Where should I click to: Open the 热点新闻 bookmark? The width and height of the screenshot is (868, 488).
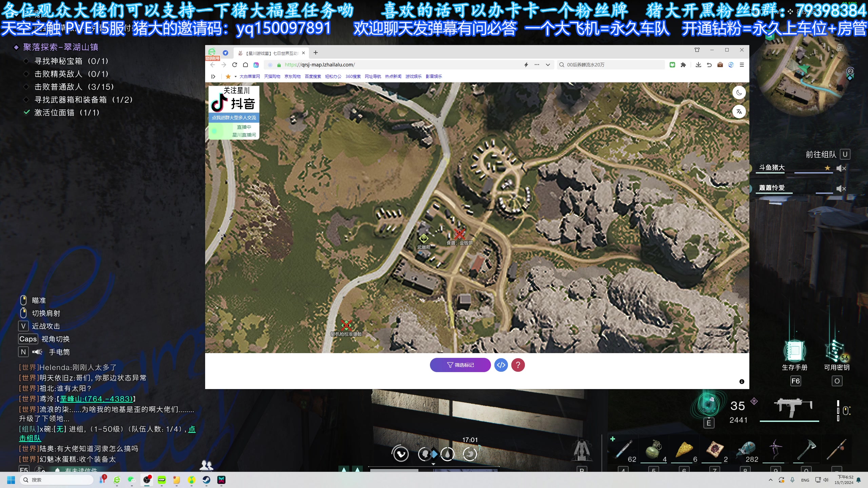point(393,77)
